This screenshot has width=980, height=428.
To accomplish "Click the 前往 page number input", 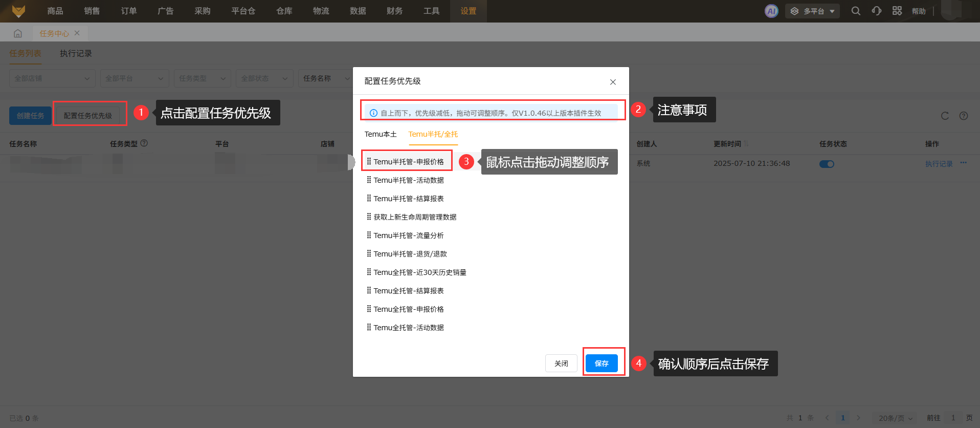I will (x=953, y=418).
